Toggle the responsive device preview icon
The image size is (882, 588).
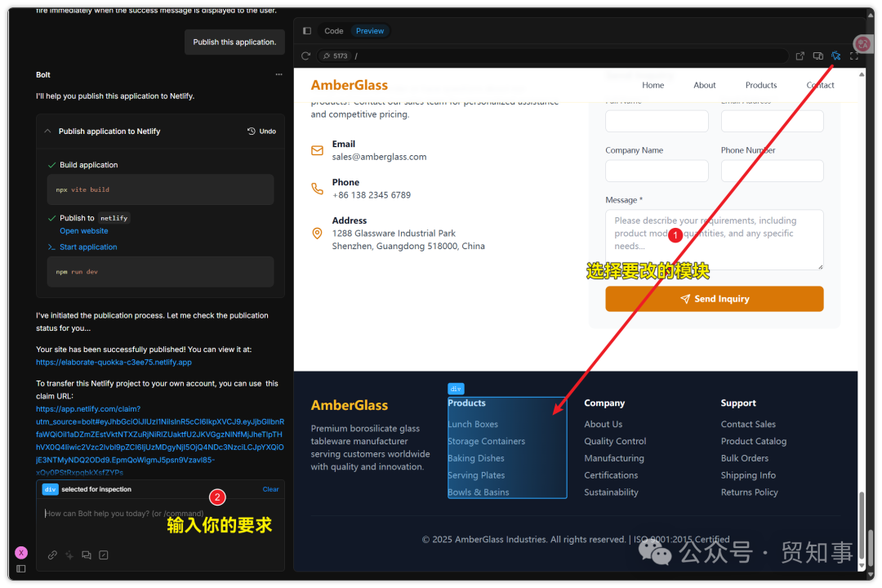[x=817, y=56]
